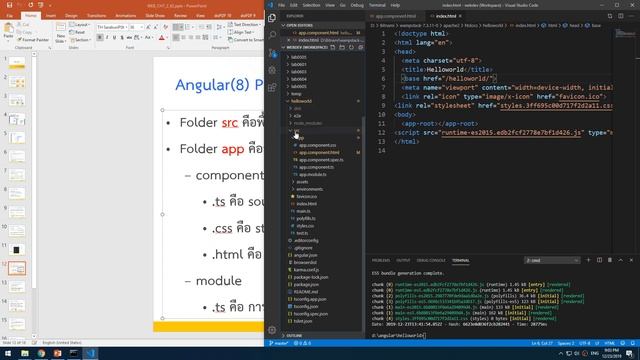The height and width of the screenshot is (360, 640).
Task: Select slide 1 thumbnail in PowerPoint
Action: [17, 63]
